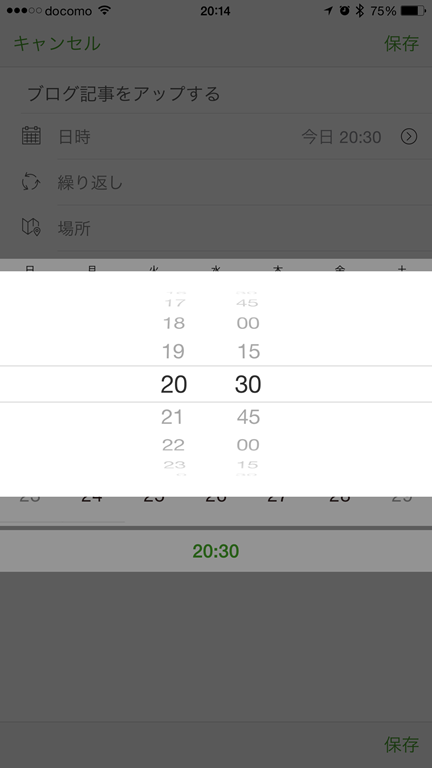Tap the location arrow status icon
Viewport: 432px width, 768px height.
329,11
